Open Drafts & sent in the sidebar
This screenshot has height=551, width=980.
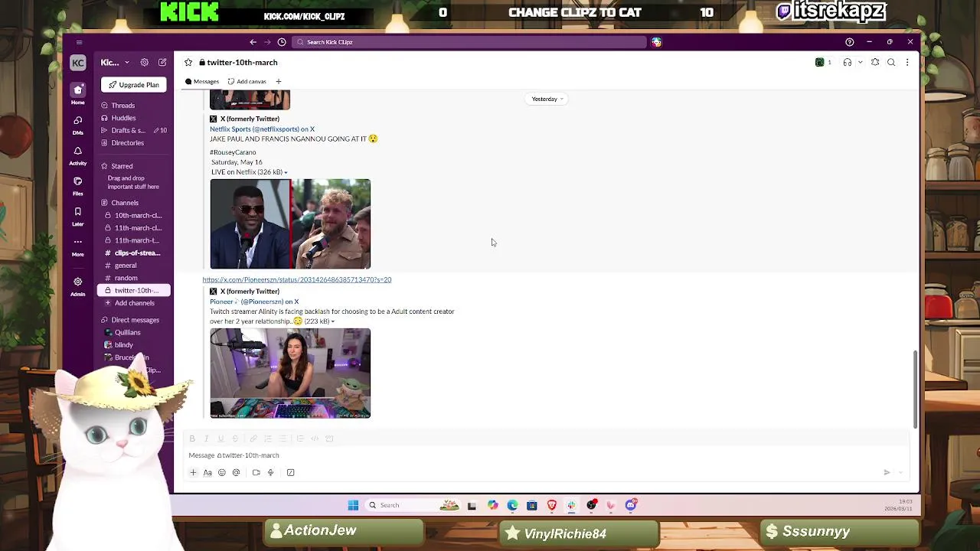129,130
